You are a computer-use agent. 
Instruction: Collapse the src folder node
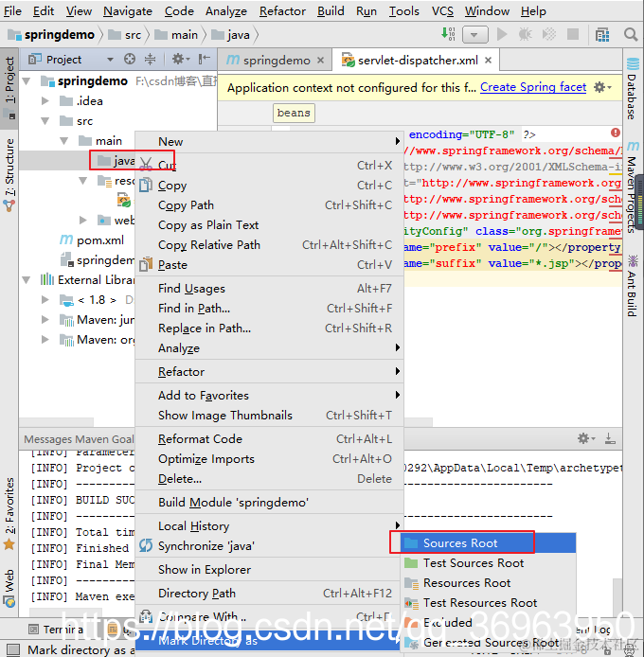pos(45,120)
